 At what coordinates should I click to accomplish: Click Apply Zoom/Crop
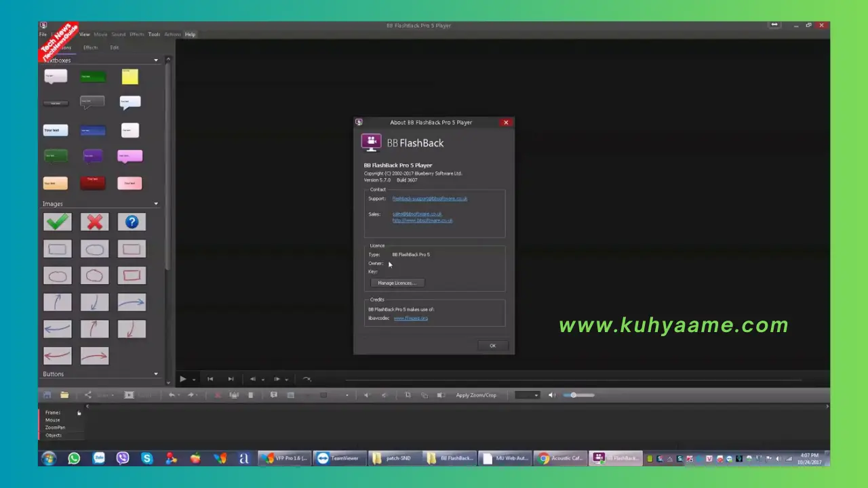point(476,395)
